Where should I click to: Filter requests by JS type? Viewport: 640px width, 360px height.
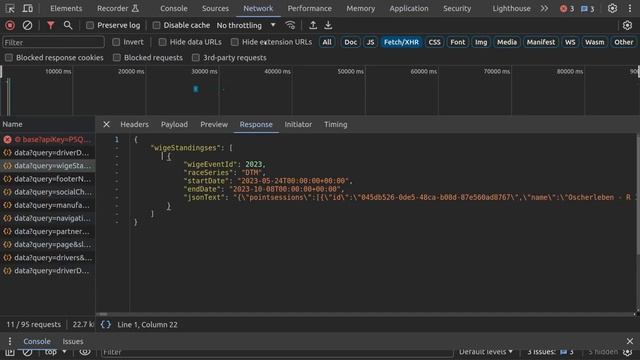[370, 42]
